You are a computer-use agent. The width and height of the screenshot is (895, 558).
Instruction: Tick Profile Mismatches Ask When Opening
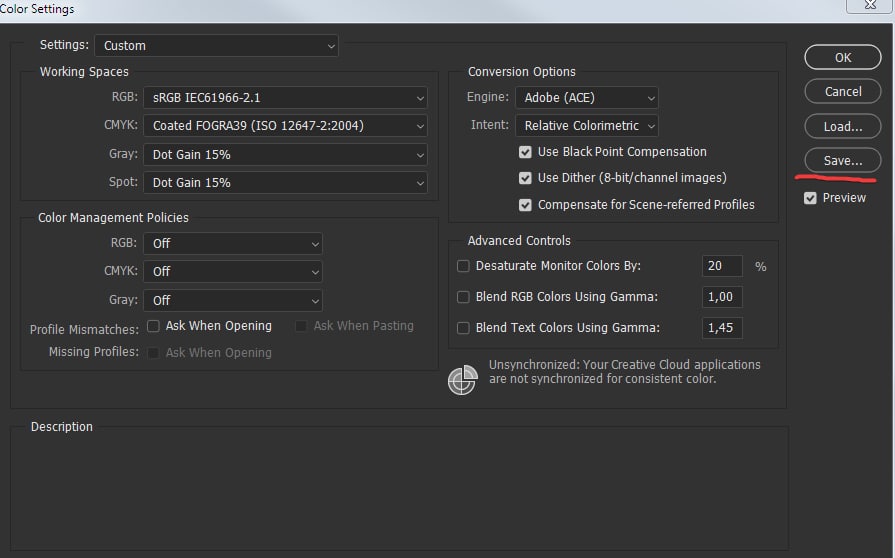click(x=154, y=326)
